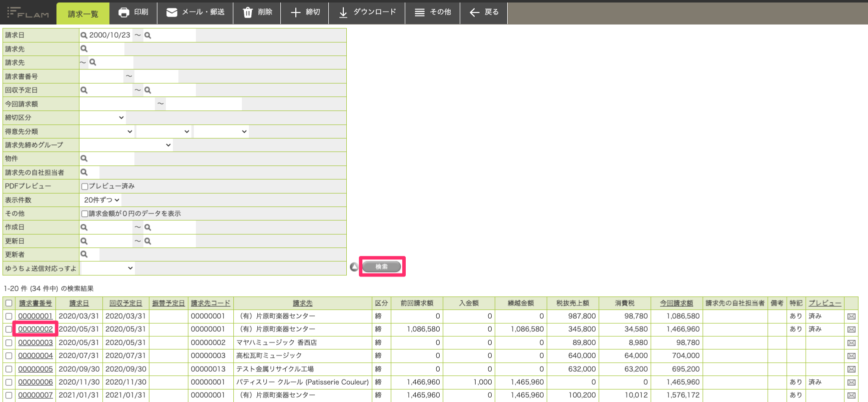Screen dimensions: 868x402
Task: Expand the 表示件数 20件ずつ dropdown
Action: tap(101, 200)
